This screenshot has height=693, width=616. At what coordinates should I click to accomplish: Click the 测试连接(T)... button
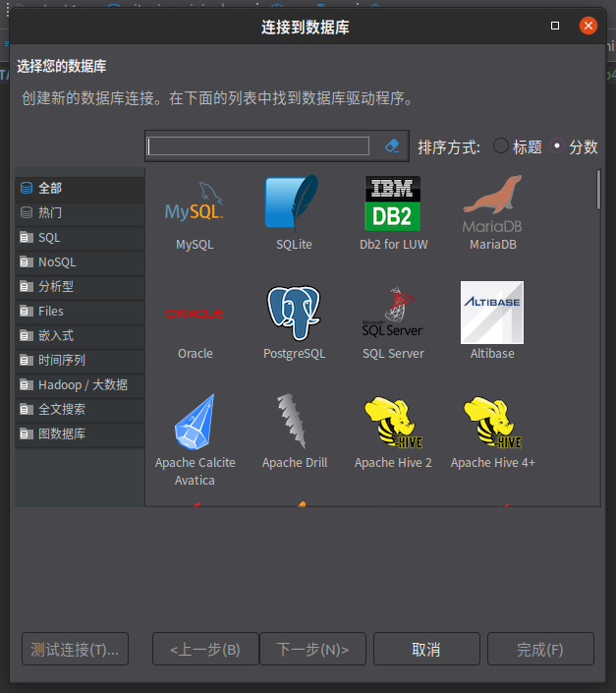point(75,649)
